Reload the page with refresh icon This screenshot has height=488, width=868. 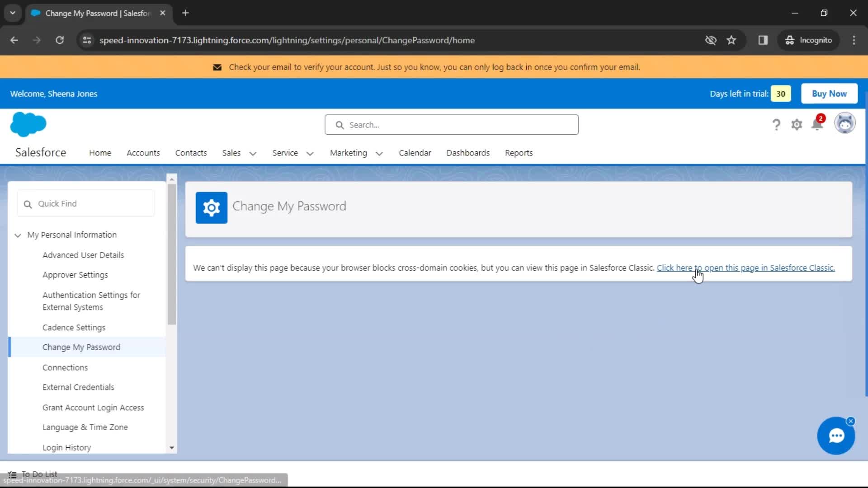tap(60, 40)
